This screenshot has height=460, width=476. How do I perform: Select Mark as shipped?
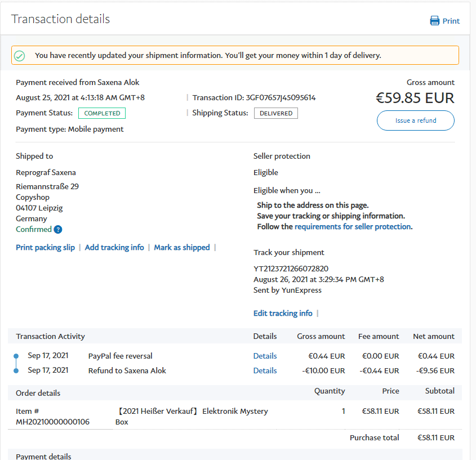181,247
